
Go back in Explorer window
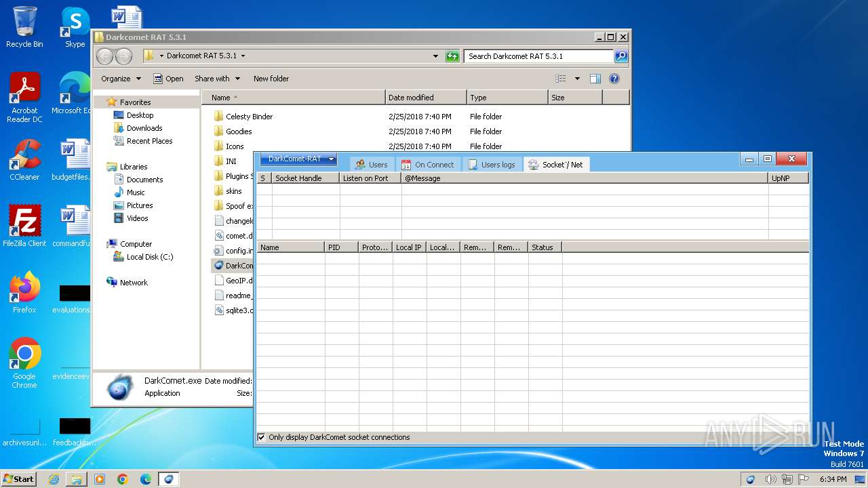(x=104, y=56)
